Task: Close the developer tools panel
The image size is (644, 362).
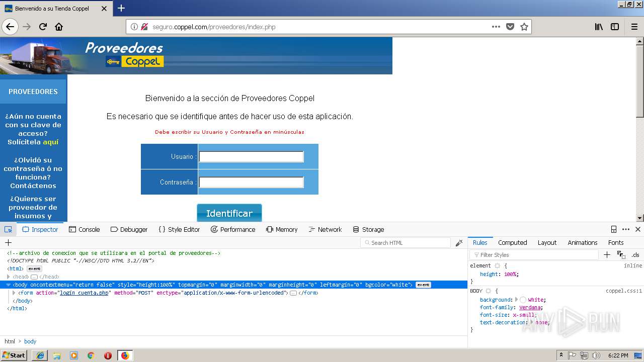Action: 638,229
